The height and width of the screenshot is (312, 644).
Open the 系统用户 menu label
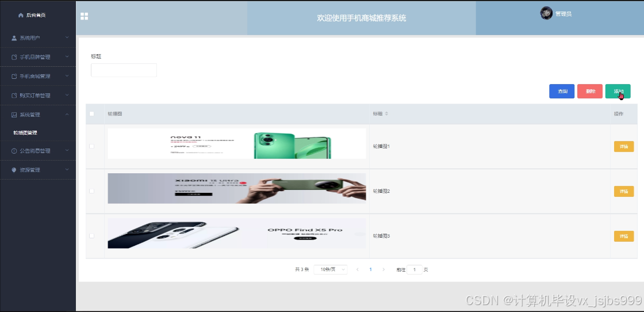pyautogui.click(x=30, y=38)
